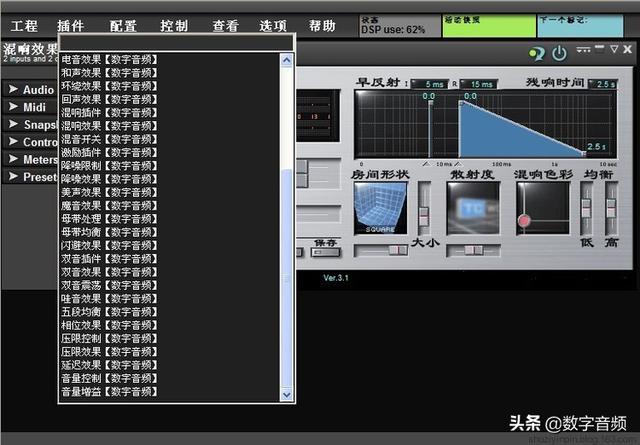Select 混响效果【数字音频】 from the list
The height and width of the screenshot is (445, 640).
point(109,126)
